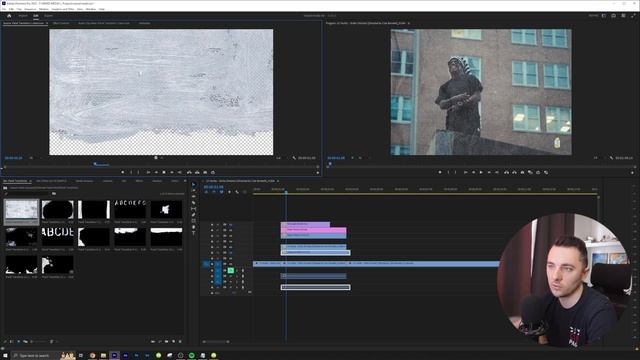Viewport: 640px width, 360px height.
Task: Open Program monitor settings wrench
Action: (611, 158)
